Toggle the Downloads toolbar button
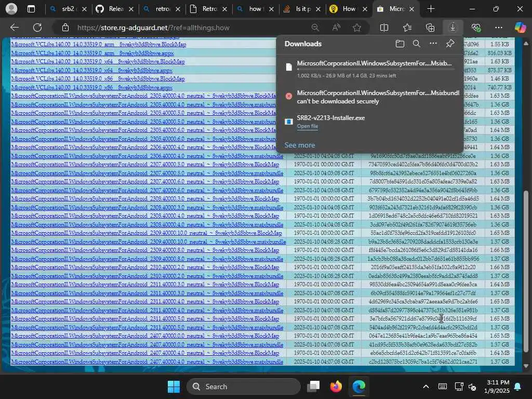This screenshot has height=399, width=532. [453, 28]
